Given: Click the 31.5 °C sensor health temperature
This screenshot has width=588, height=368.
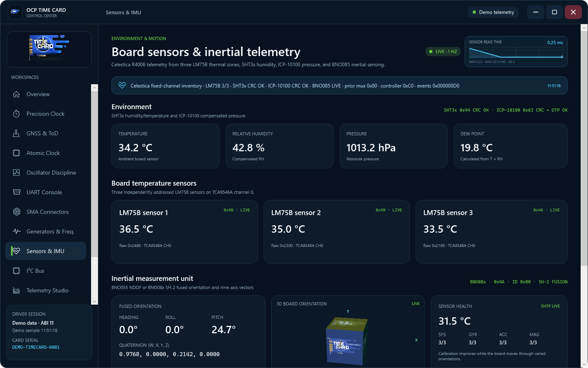Looking at the screenshot, I should pyautogui.click(x=454, y=321).
